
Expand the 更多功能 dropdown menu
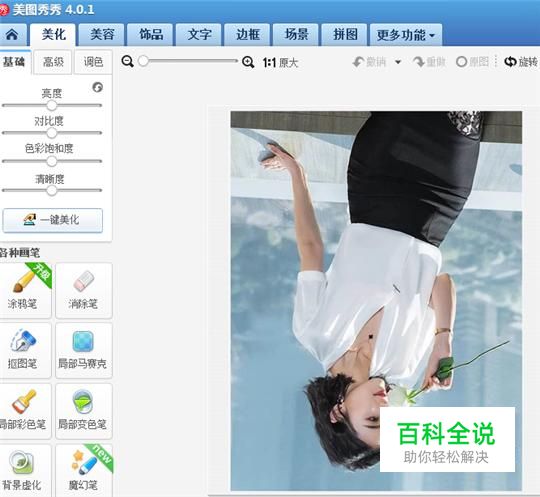click(x=406, y=35)
